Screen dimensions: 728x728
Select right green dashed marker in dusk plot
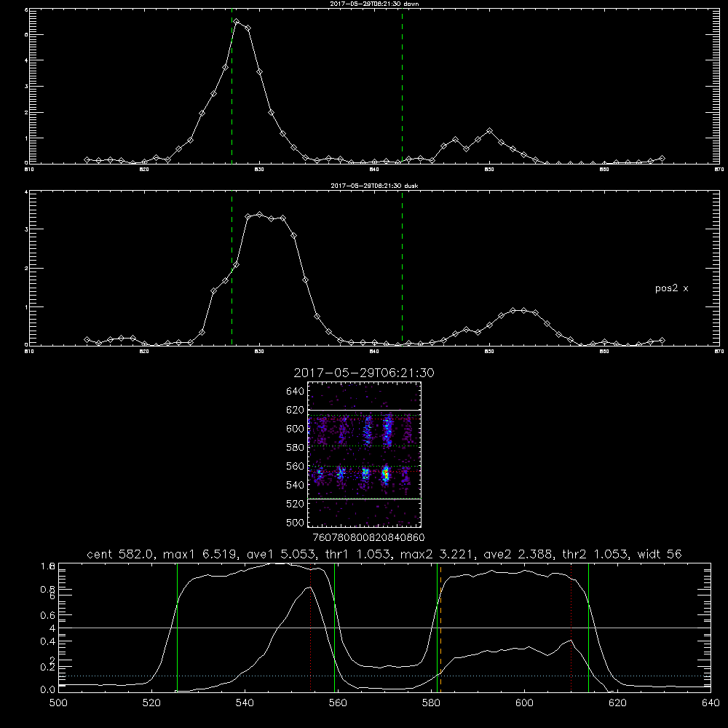[x=402, y=268]
